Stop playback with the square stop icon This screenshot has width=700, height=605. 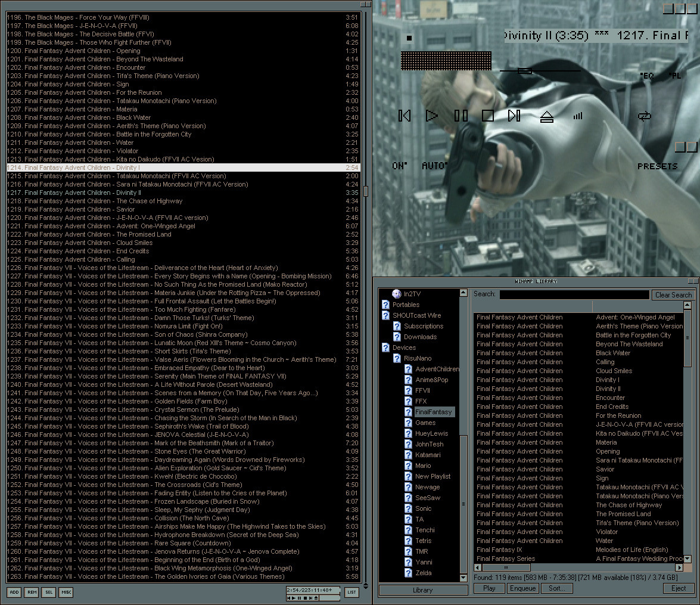click(488, 116)
